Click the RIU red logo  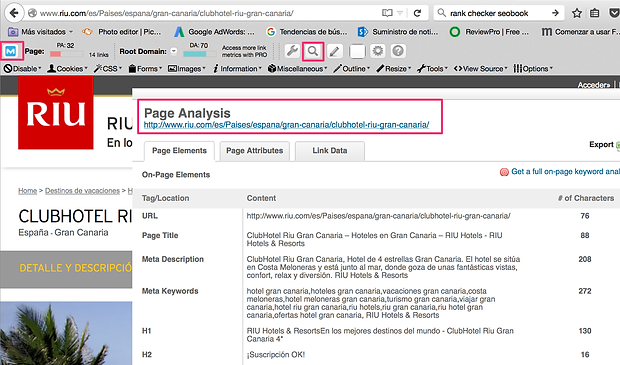pyautogui.click(x=56, y=113)
